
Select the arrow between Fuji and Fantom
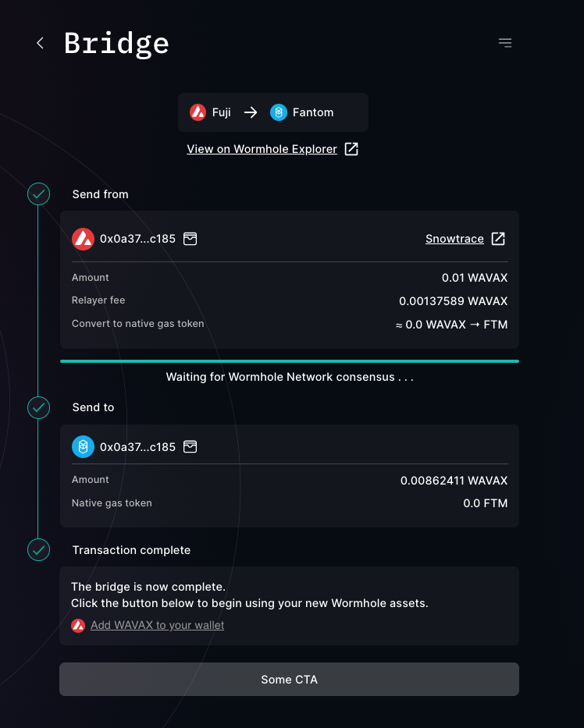click(250, 112)
